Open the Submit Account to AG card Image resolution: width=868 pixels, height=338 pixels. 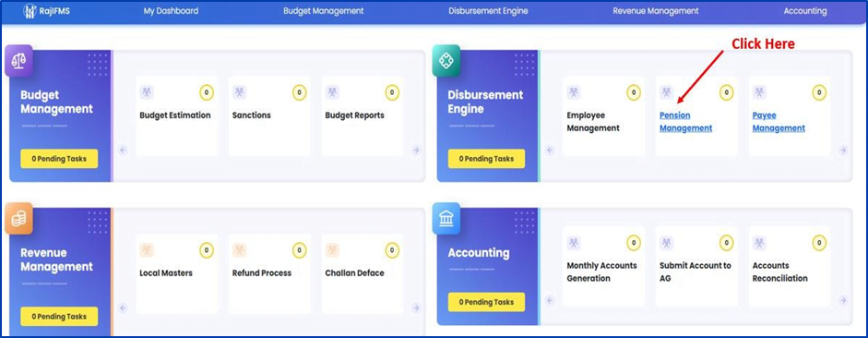coord(696,267)
